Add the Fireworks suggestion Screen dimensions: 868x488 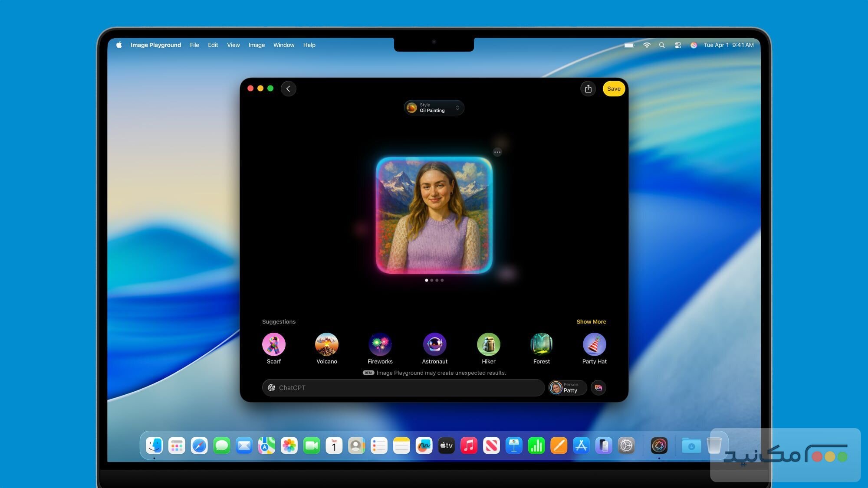[380, 344]
